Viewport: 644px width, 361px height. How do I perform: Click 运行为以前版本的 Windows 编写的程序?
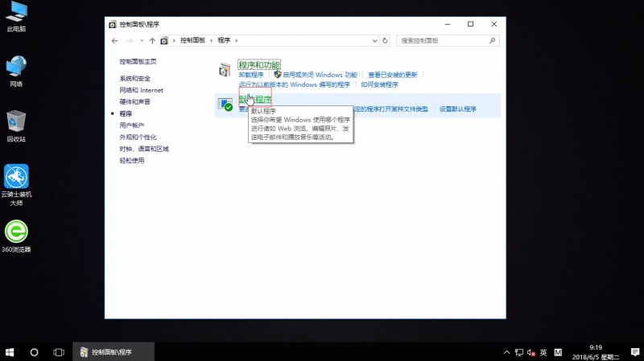click(295, 85)
